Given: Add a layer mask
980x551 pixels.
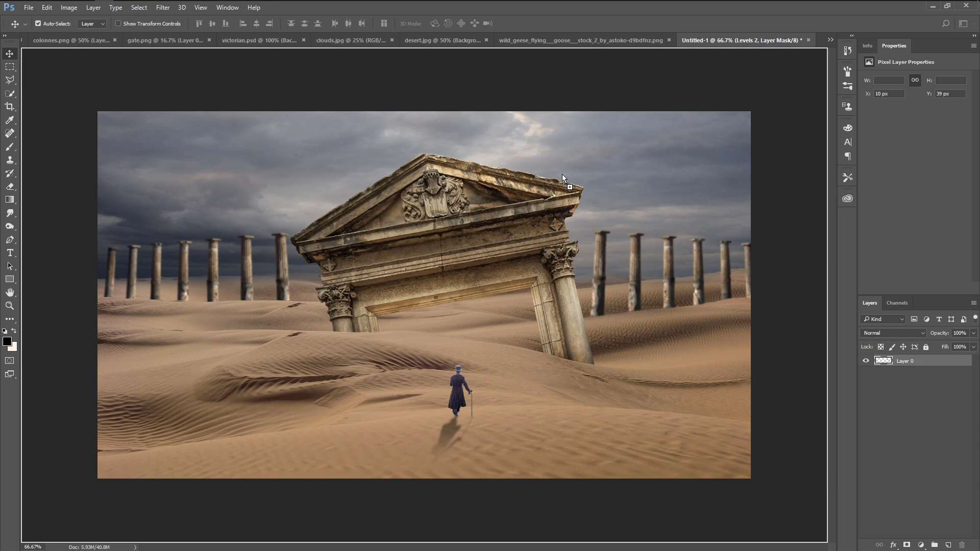Looking at the screenshot, I should [907, 545].
